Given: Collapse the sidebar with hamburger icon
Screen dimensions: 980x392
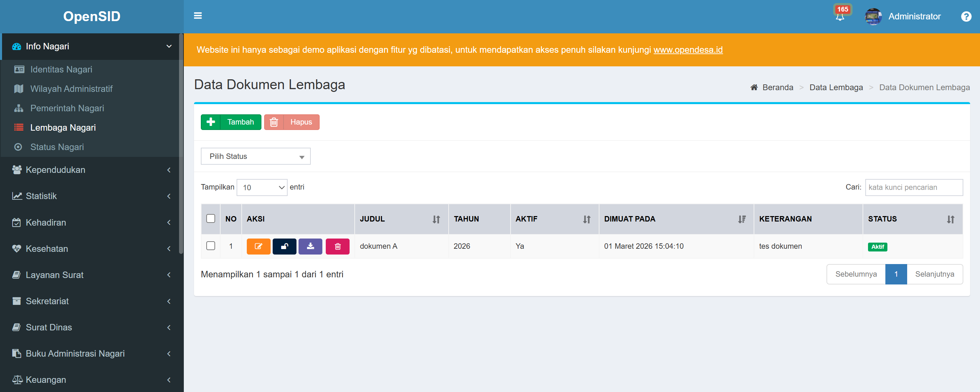Looking at the screenshot, I should click(198, 15).
